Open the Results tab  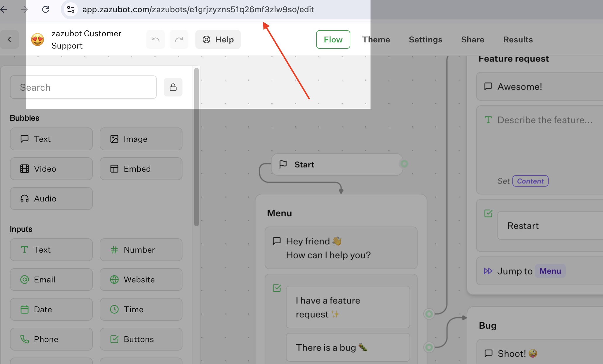tap(518, 39)
